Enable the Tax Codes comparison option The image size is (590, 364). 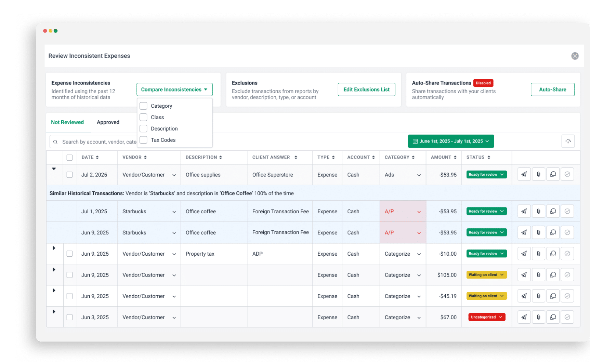143,140
